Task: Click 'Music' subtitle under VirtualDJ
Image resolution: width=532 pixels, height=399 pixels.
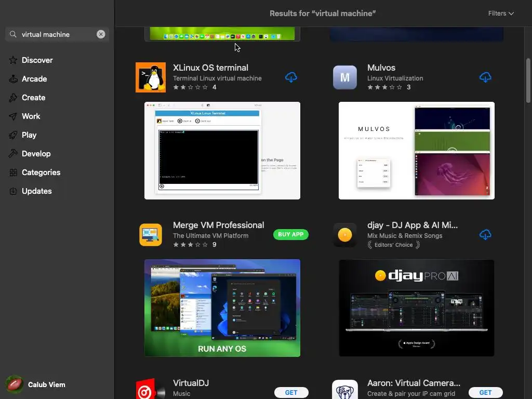Action: pos(181,394)
